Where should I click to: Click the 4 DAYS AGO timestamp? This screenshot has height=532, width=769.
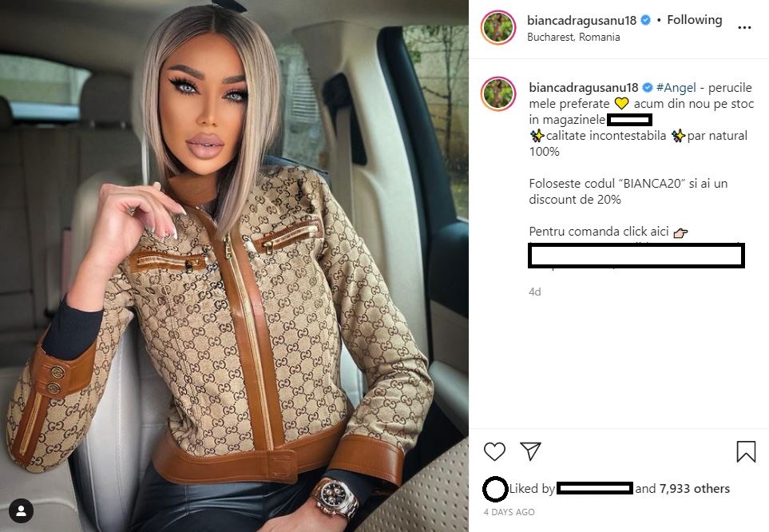509,512
